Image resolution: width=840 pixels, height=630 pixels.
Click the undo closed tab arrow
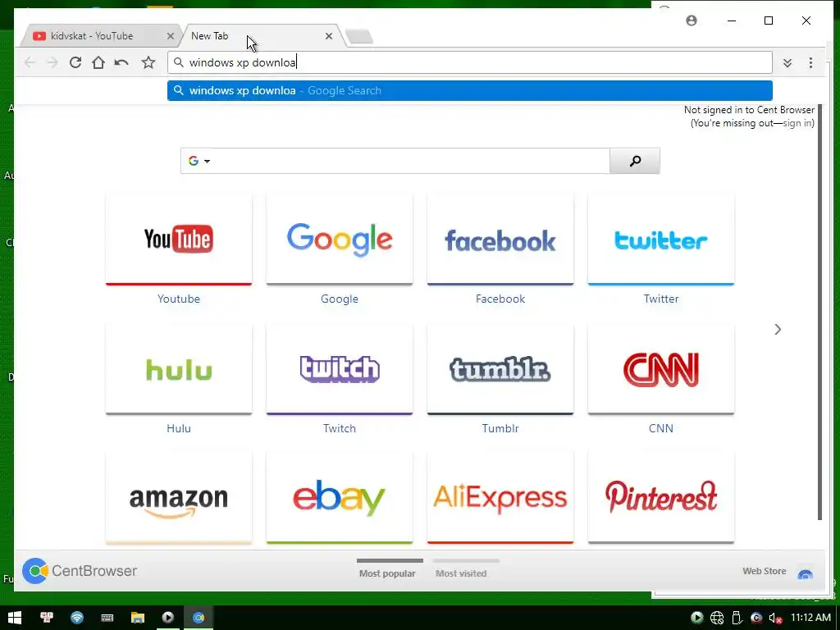pos(121,62)
